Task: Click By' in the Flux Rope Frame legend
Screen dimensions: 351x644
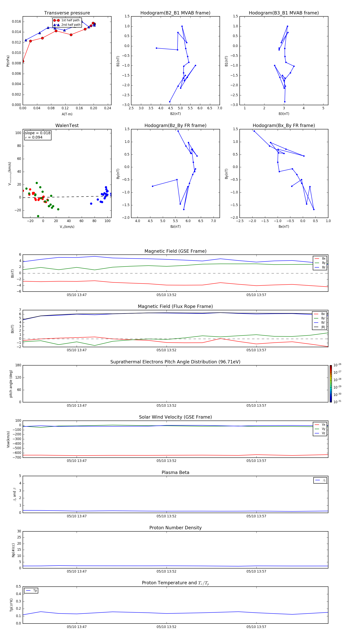Action: (x=323, y=318)
